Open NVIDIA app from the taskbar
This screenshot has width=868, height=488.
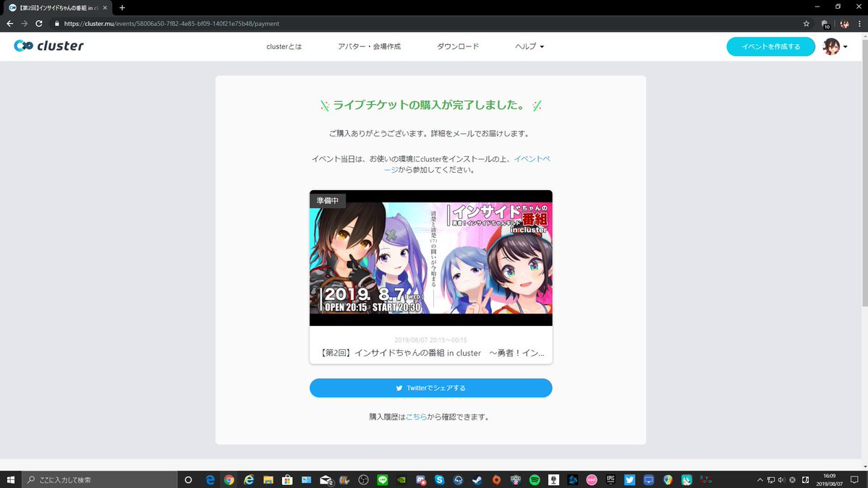[401, 479]
